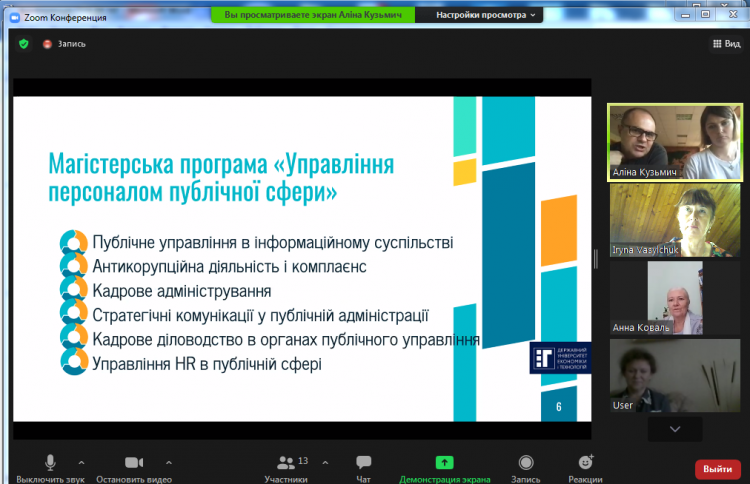Open reactions (Реакции) menu
Image resolution: width=750 pixels, height=484 pixels.
click(x=585, y=463)
